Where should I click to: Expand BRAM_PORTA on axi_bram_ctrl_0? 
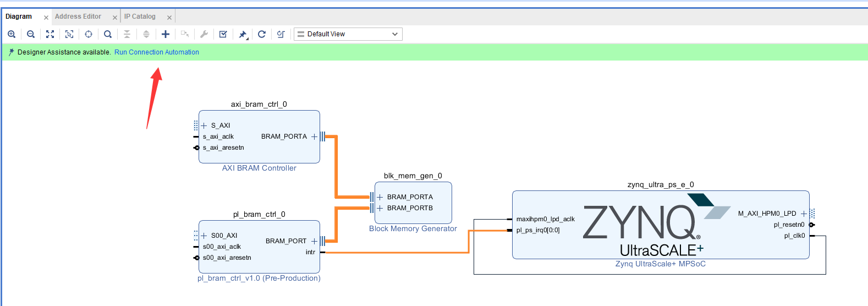(314, 136)
